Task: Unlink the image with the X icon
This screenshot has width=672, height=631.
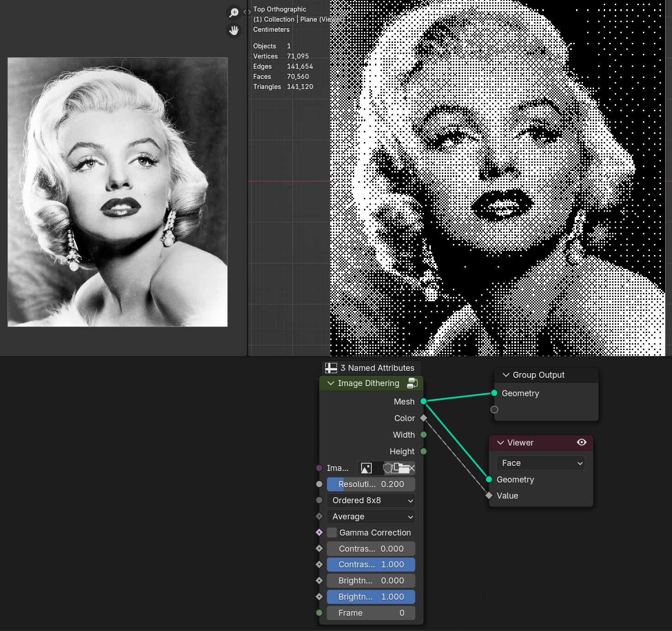Action: 412,468
